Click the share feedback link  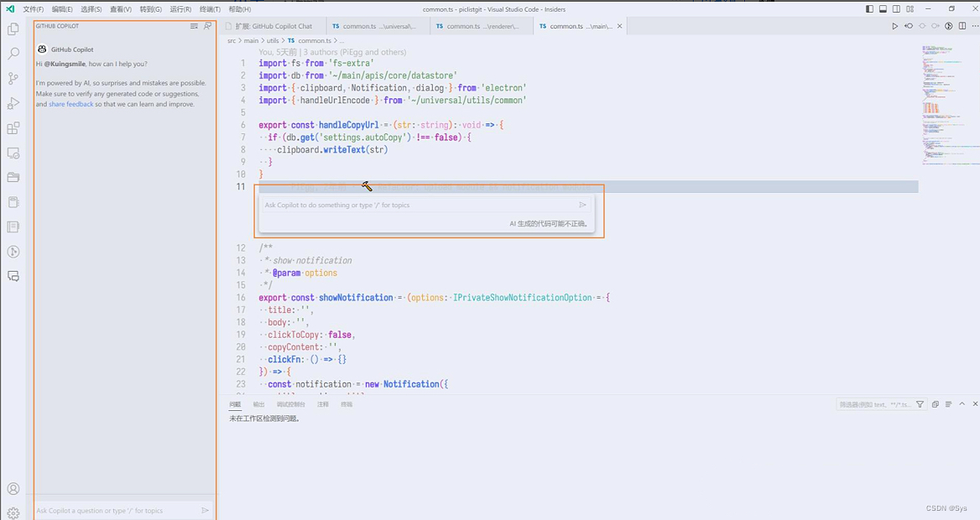71,104
